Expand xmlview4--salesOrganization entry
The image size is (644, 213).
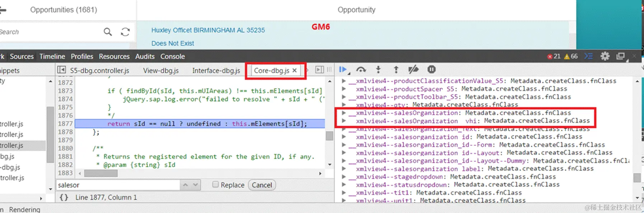[344, 113]
